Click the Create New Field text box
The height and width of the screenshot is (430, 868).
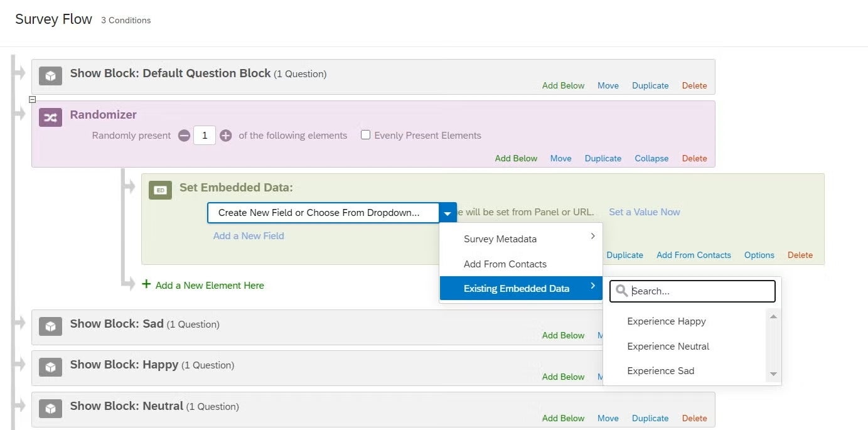(x=323, y=213)
